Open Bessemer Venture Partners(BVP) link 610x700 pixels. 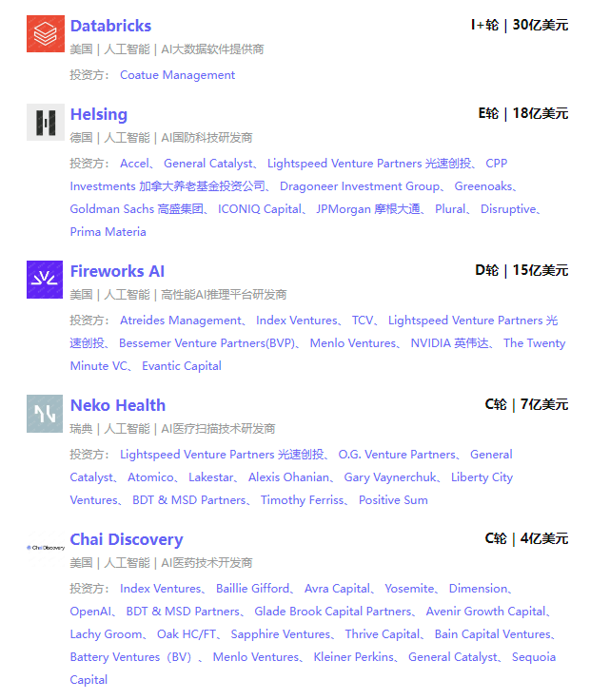[x=207, y=343]
